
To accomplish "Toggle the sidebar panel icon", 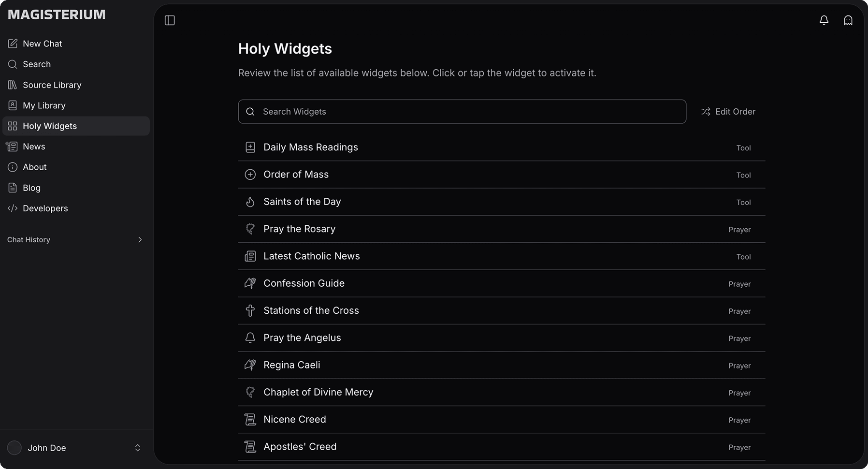I will [x=170, y=20].
